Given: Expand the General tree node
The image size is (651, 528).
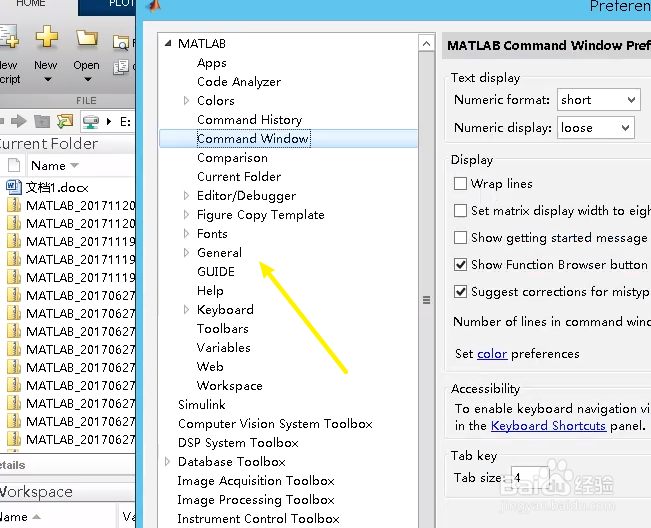Looking at the screenshot, I should [186, 252].
